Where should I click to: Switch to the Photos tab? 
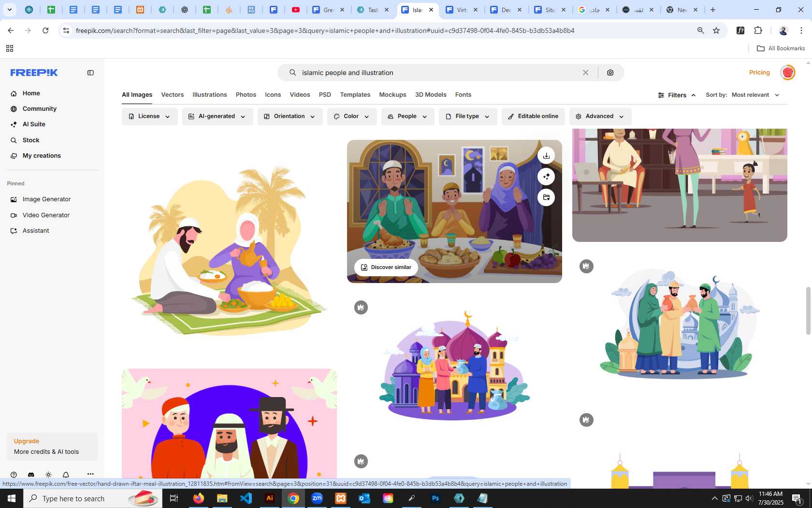point(246,95)
